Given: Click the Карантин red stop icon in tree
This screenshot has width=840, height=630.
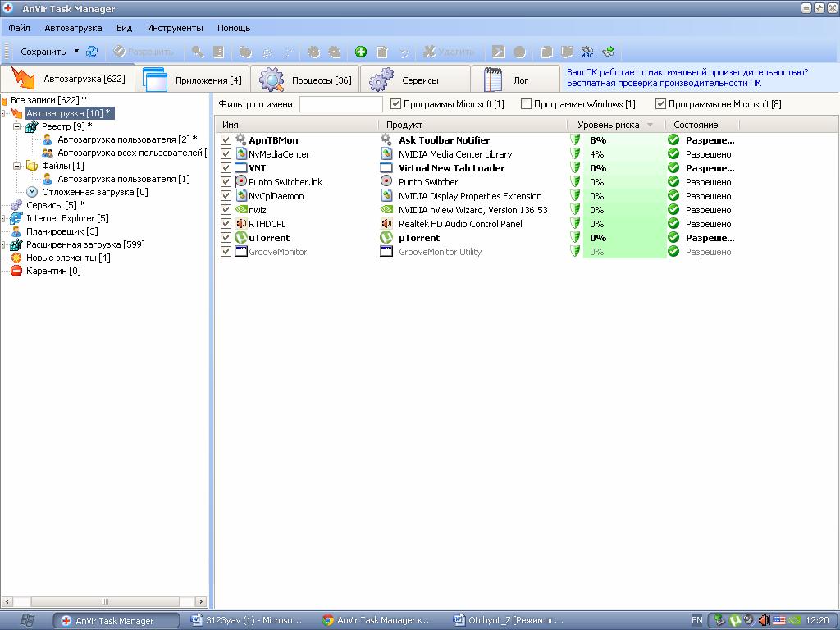Looking at the screenshot, I should coord(16,271).
